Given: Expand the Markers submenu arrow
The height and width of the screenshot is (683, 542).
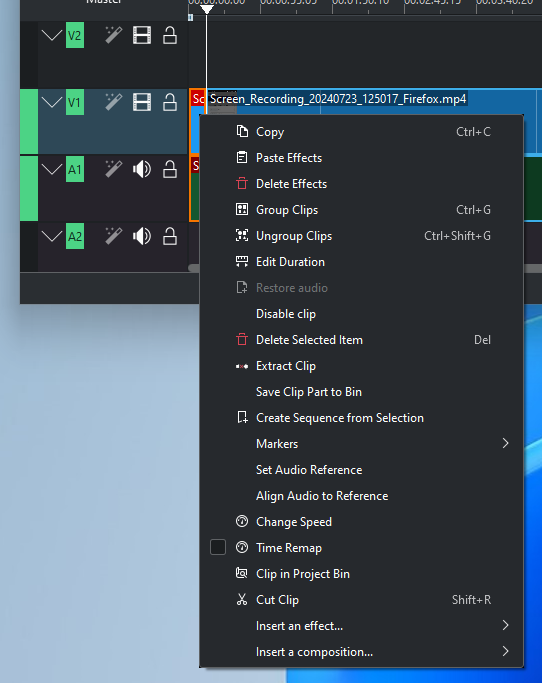Looking at the screenshot, I should [x=505, y=443].
